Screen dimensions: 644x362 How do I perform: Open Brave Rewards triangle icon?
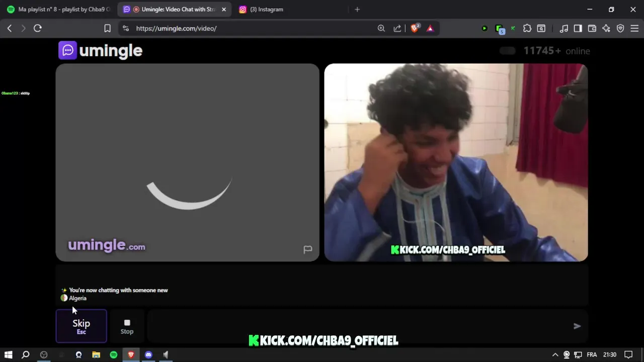[x=430, y=29]
